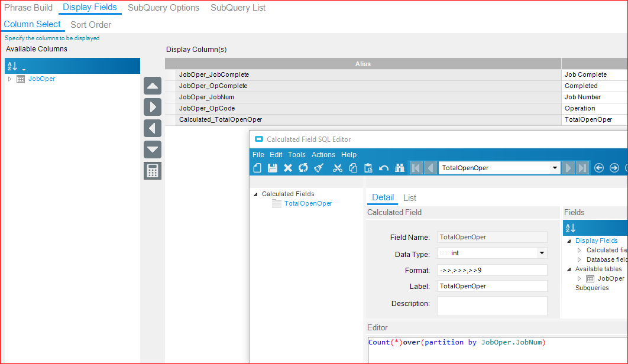
Task: Switch to the Phrase Build tab
Action: point(28,8)
